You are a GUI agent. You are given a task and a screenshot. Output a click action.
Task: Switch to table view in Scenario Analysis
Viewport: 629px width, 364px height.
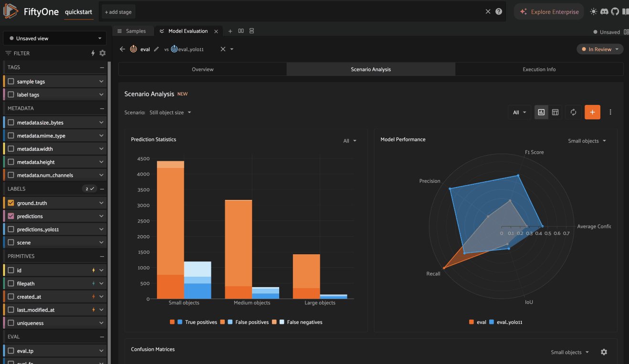[x=555, y=112]
